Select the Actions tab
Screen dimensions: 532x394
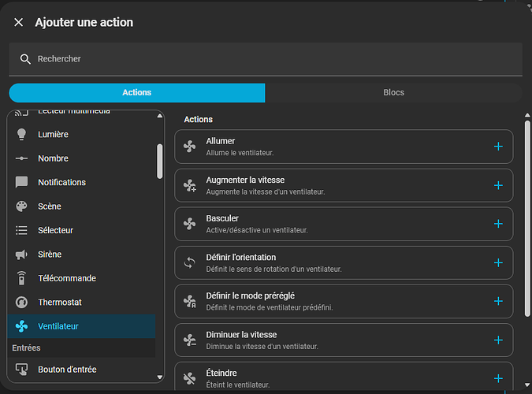(137, 93)
